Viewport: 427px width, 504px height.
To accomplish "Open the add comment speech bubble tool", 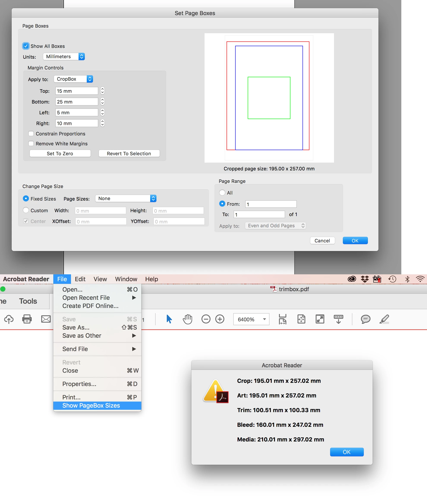I will (x=365, y=319).
